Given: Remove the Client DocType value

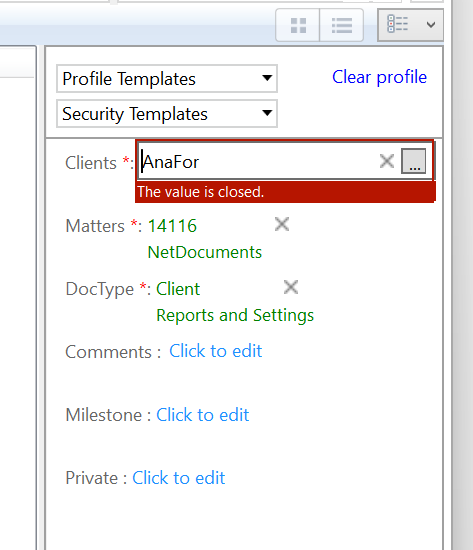Looking at the screenshot, I should (x=291, y=287).
